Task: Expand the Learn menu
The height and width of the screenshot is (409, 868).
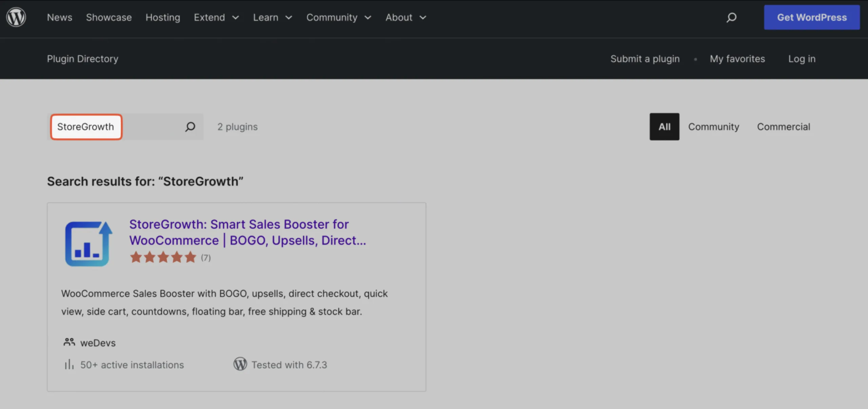Action: pyautogui.click(x=272, y=17)
